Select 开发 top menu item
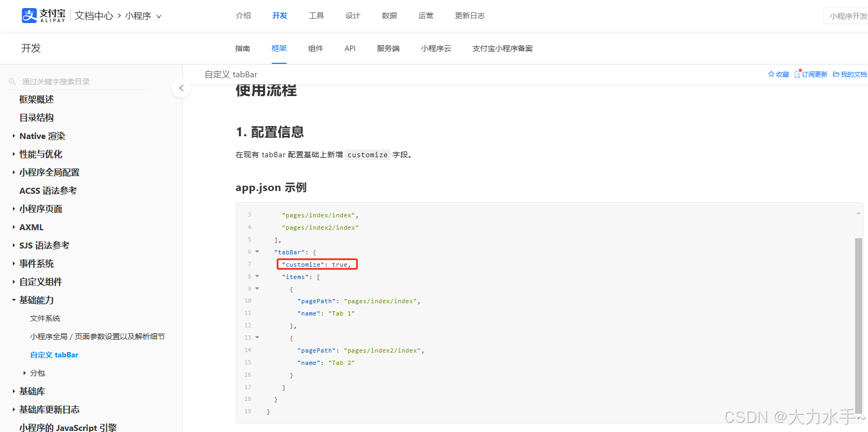Image resolution: width=868 pixels, height=432 pixels. tap(280, 16)
